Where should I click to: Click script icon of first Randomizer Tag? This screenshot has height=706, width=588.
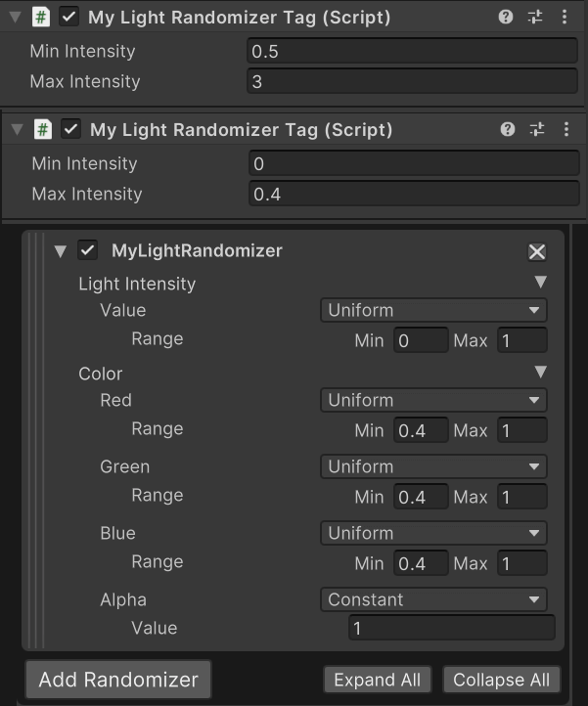pos(41,17)
